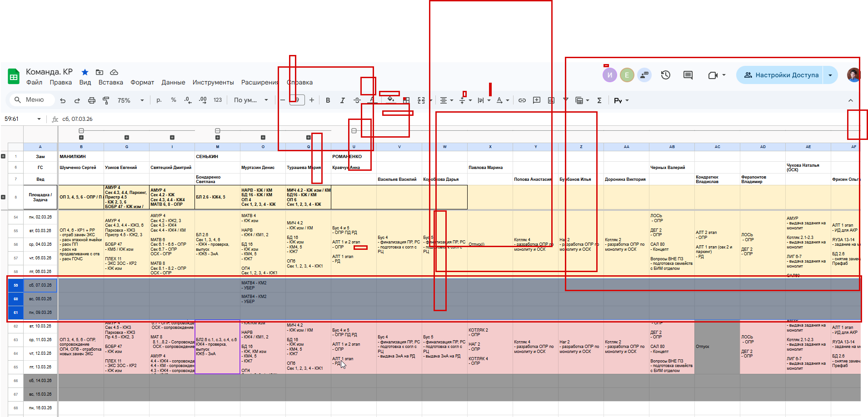868x417 pixels.
Task: Expand the column group above column I
Action: tap(172, 137)
